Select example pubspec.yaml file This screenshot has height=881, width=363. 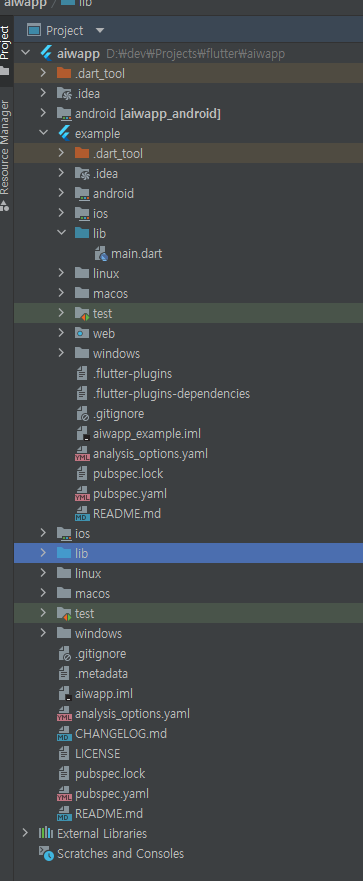[130, 494]
